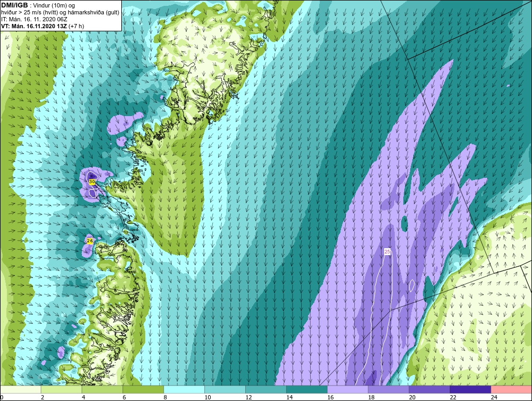Screen dimensions: 532x401
Task: Click the VT valid time line
Action: tap(43, 26)
